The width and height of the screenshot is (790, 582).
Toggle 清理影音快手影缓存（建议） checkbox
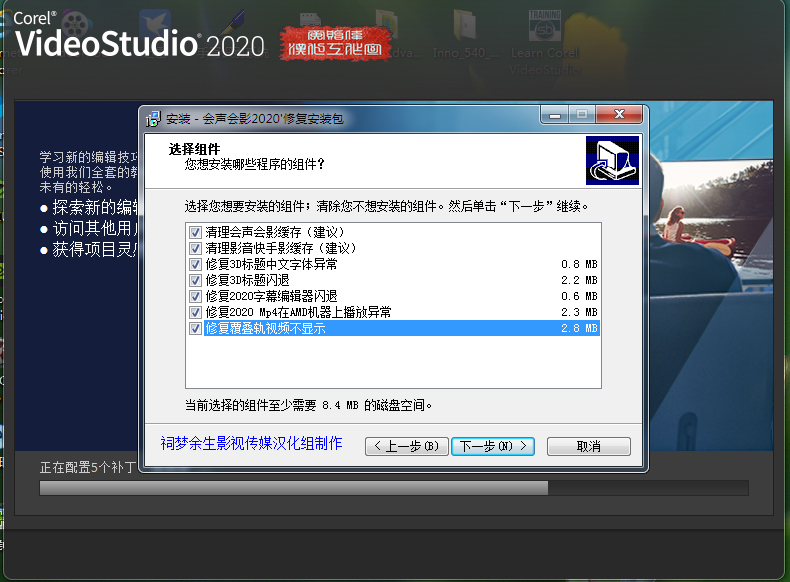[195, 248]
